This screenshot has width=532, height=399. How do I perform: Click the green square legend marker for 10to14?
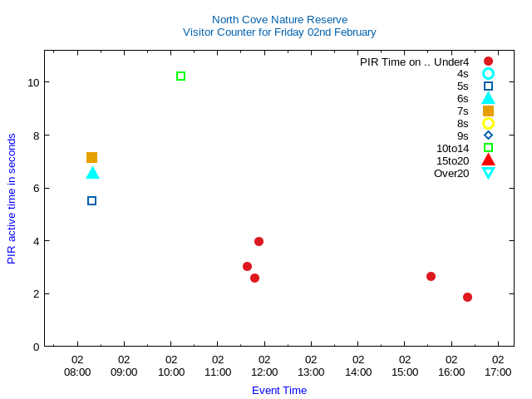(x=488, y=148)
